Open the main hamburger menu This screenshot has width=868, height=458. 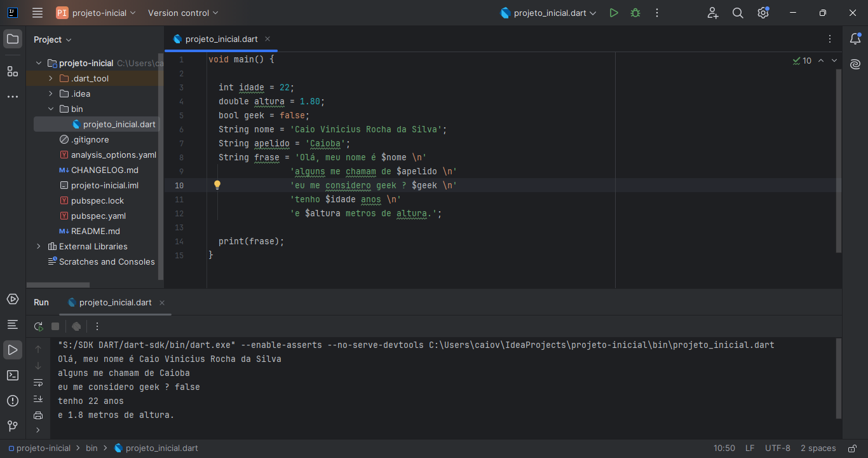pyautogui.click(x=37, y=13)
